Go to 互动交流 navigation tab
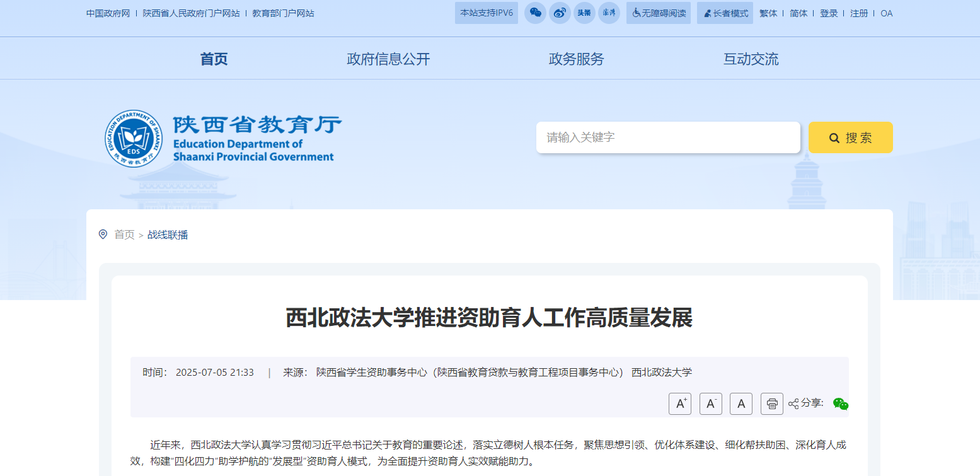This screenshot has height=476, width=980. pyautogui.click(x=751, y=59)
